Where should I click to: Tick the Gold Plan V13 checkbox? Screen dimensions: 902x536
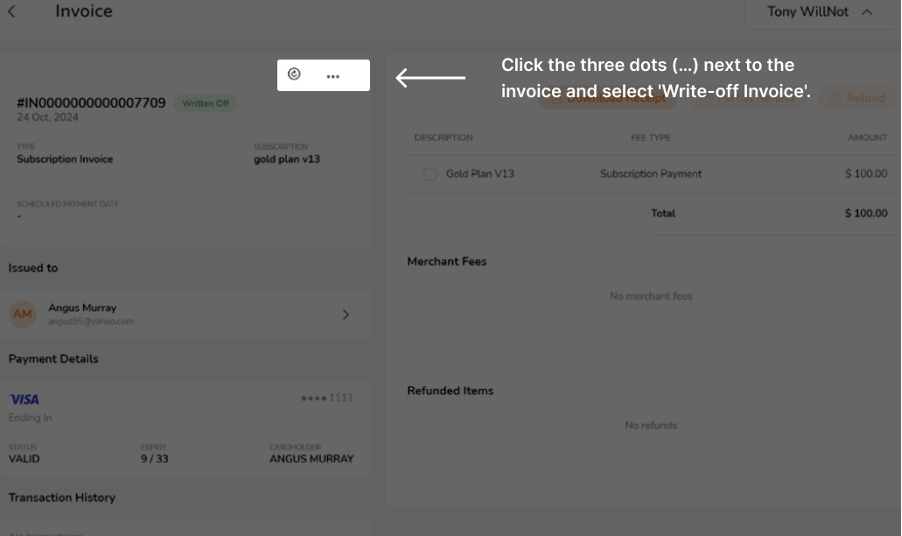coord(430,174)
